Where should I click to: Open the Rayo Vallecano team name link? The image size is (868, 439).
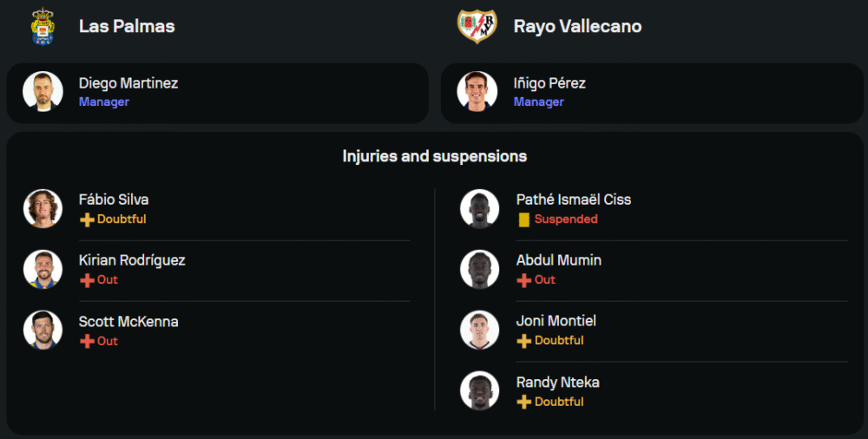577,26
